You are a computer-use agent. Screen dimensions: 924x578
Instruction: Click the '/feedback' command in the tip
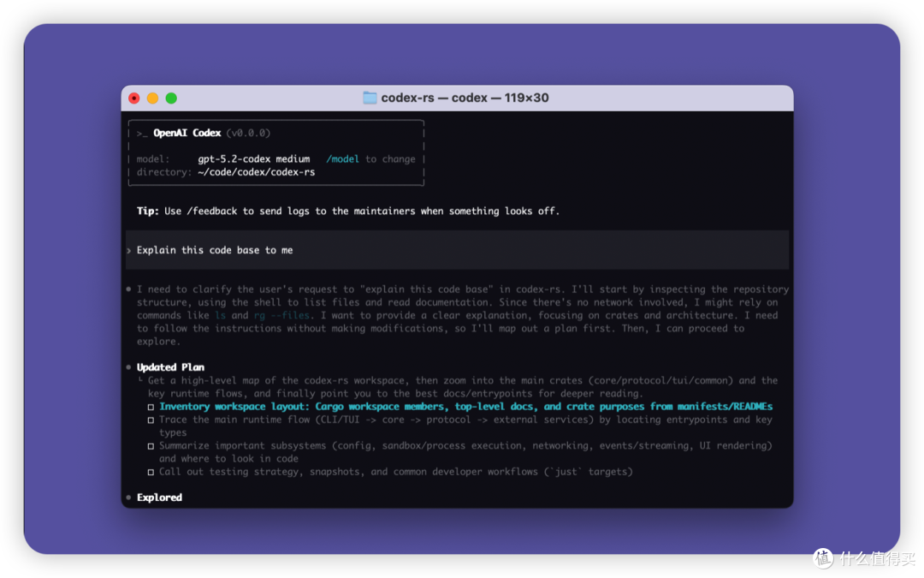point(211,212)
